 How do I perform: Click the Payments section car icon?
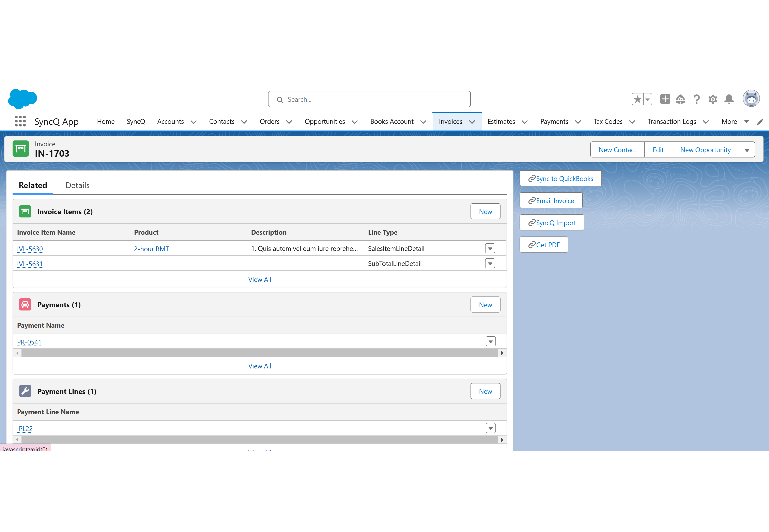click(x=25, y=305)
